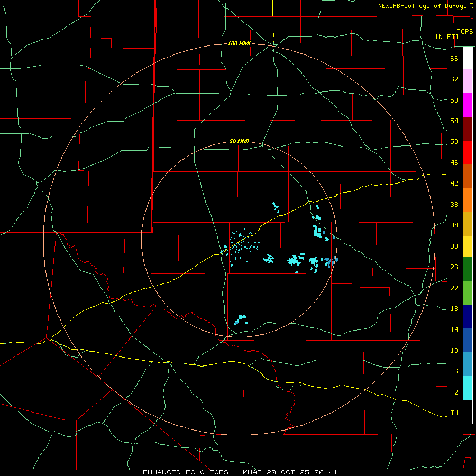The width and height of the screenshot is (476, 476).
Task: Click the '22' scale value
Action: click(454, 288)
